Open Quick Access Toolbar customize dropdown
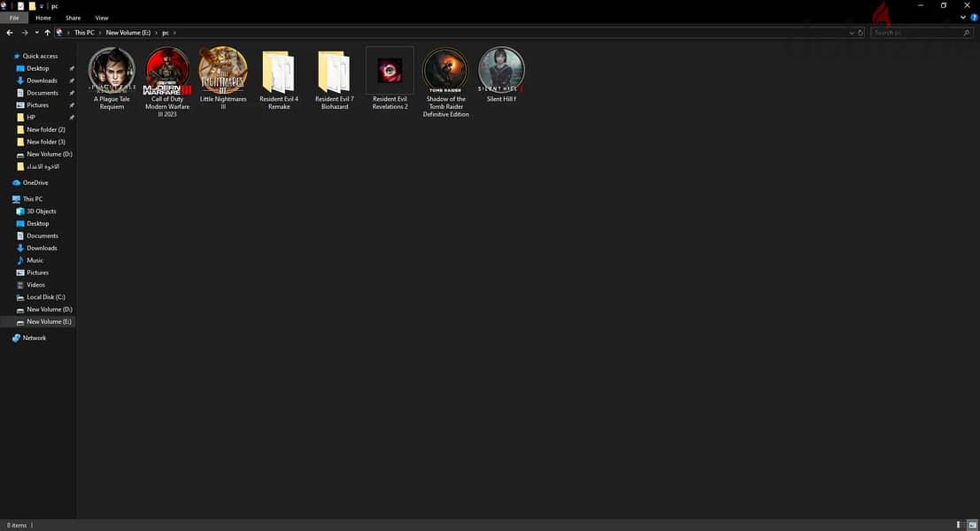The image size is (980, 531). coord(42,6)
